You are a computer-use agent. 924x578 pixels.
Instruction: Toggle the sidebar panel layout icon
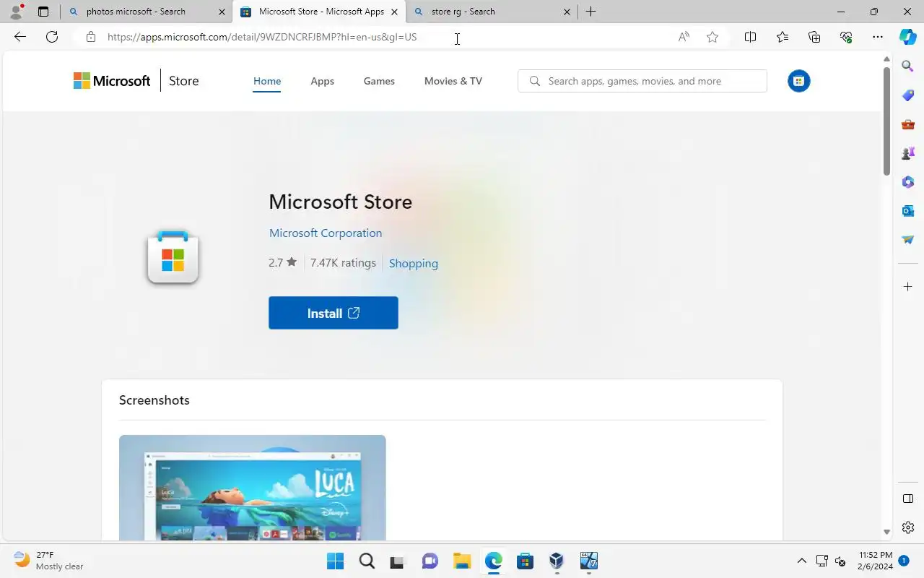tap(908, 499)
